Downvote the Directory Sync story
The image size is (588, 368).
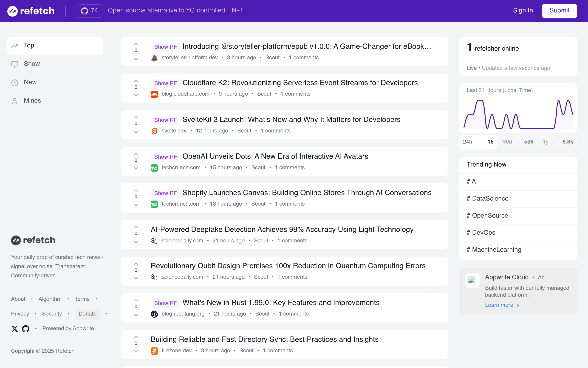click(x=136, y=351)
